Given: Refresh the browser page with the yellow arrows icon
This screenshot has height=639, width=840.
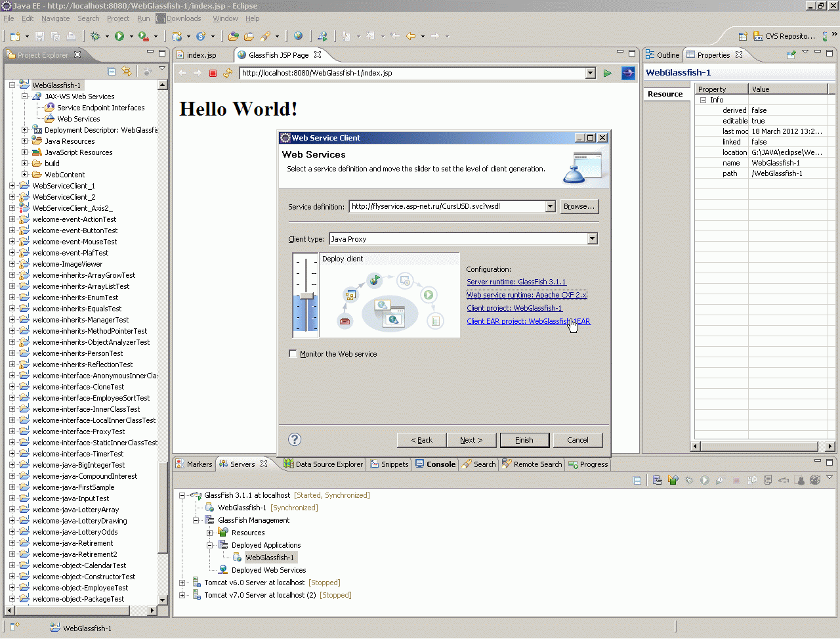Looking at the screenshot, I should [x=228, y=74].
